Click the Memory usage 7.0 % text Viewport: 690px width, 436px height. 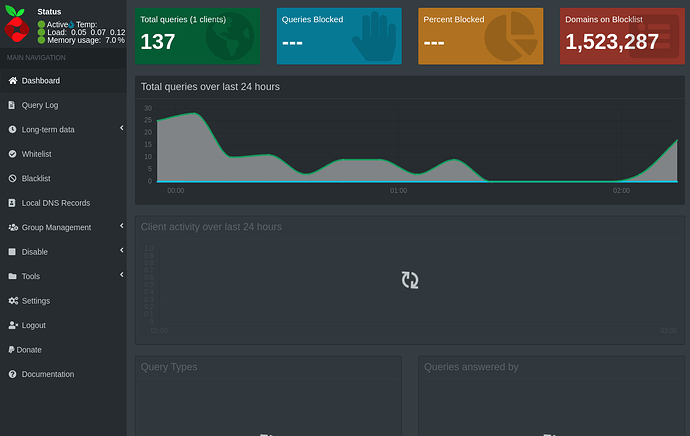tap(86, 40)
